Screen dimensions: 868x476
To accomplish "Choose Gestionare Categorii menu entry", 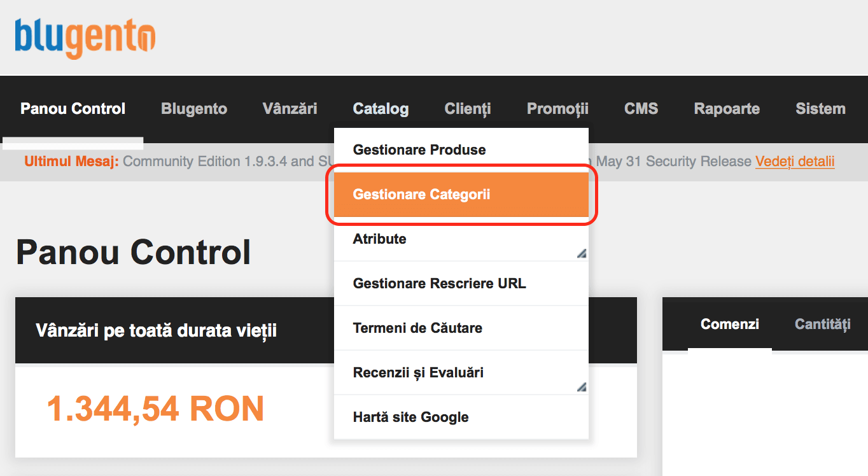I will 461,195.
